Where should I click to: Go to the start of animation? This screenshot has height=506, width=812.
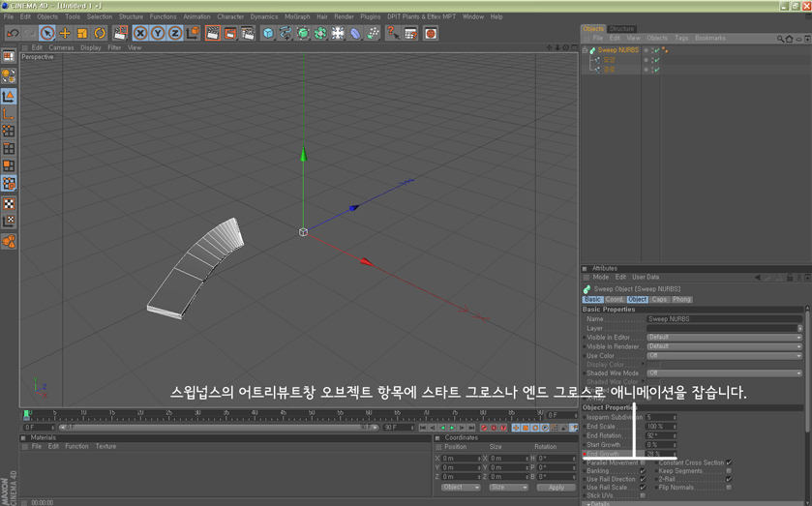click(423, 428)
